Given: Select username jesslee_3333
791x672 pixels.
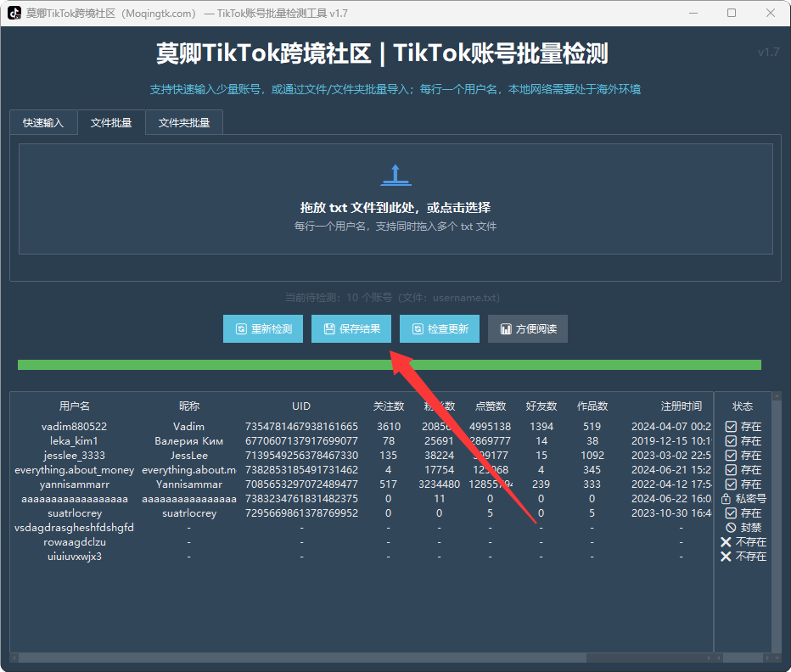Looking at the screenshot, I should point(74,456).
